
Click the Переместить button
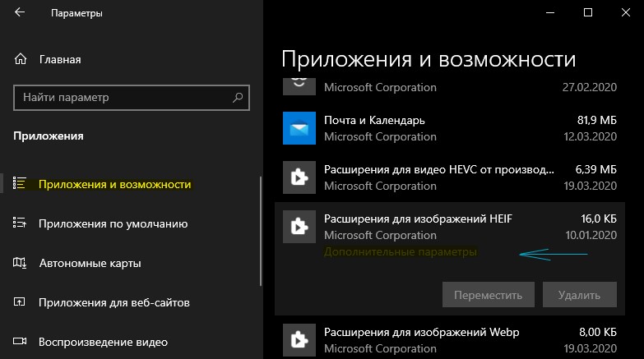(x=489, y=295)
